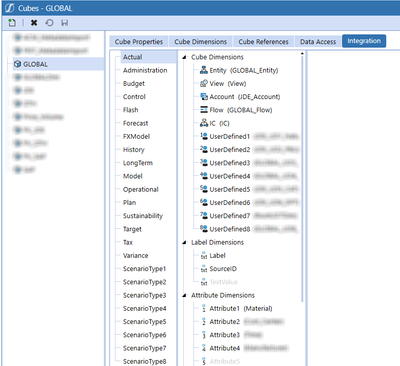Viewport: 400px width, 366px height.
Task: Pick the History scenario type
Action: (x=133, y=150)
